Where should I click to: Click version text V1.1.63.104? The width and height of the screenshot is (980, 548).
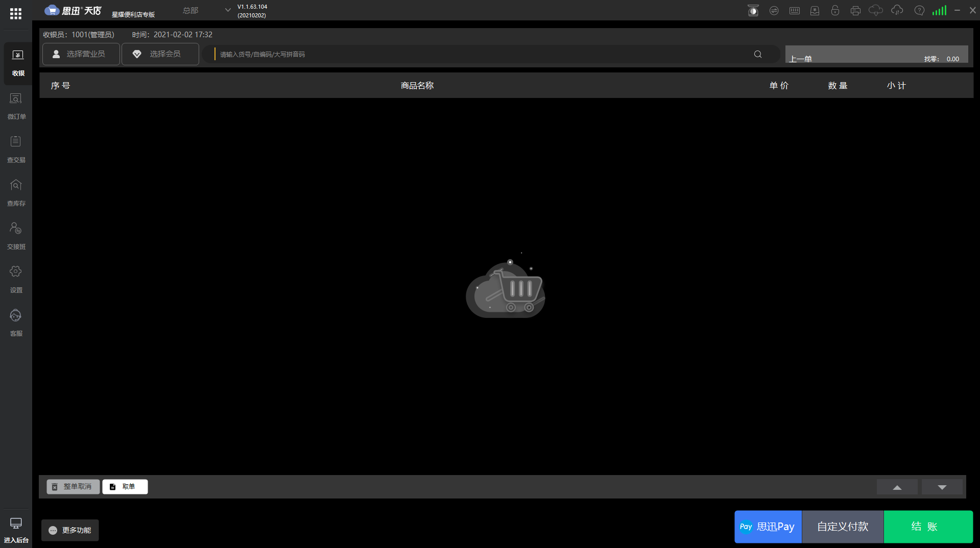252,7
